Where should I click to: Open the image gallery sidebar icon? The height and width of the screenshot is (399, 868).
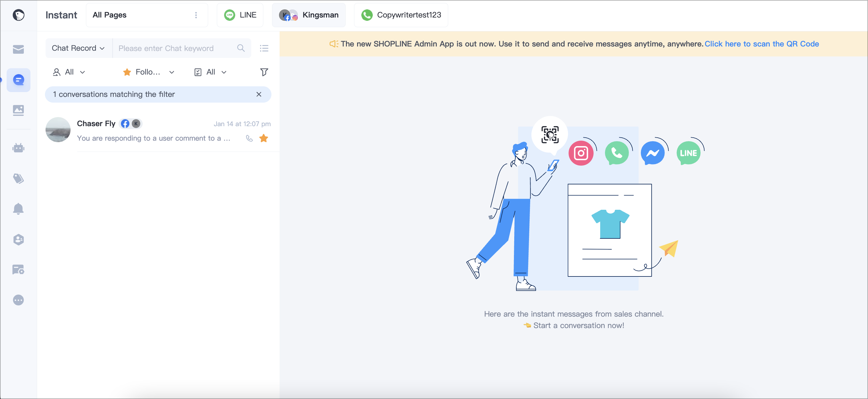tap(18, 110)
